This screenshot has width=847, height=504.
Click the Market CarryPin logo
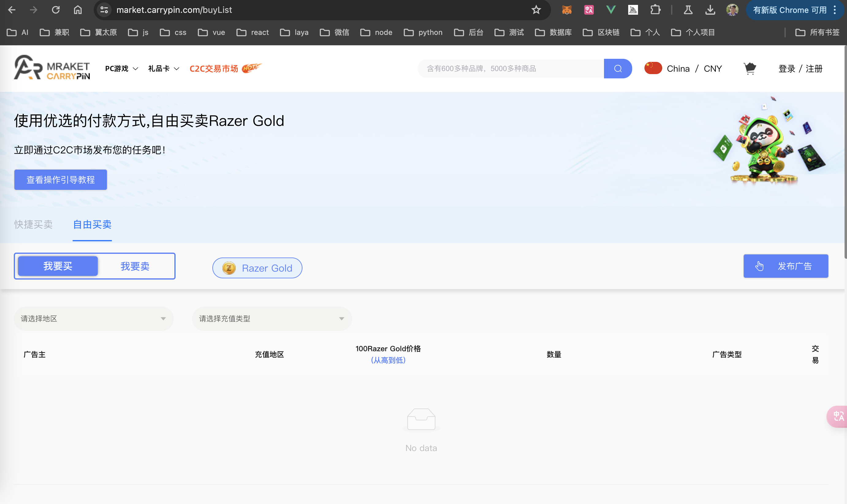(x=52, y=68)
